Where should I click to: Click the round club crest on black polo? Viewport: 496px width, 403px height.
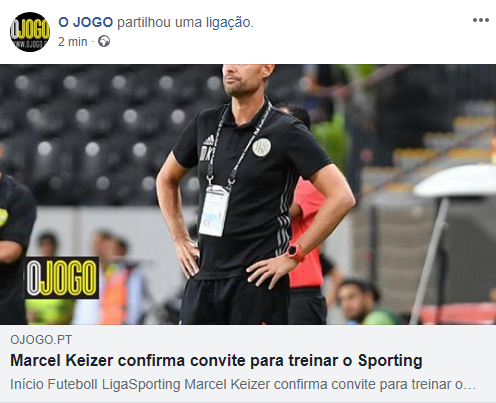point(261,147)
